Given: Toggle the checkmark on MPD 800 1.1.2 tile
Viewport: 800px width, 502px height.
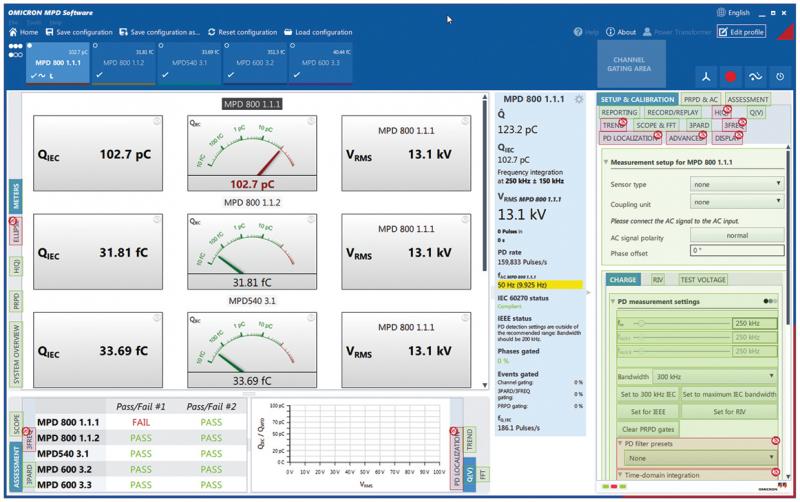Looking at the screenshot, I should 99,75.
